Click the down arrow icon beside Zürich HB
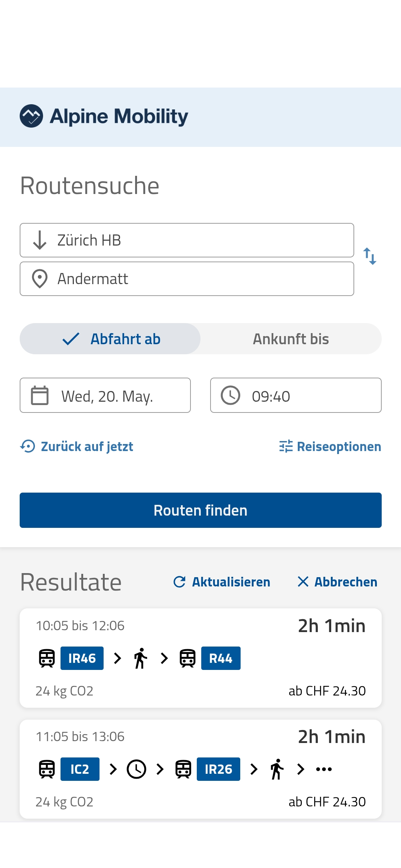Screen dimensions: 401x868 (x=40, y=240)
